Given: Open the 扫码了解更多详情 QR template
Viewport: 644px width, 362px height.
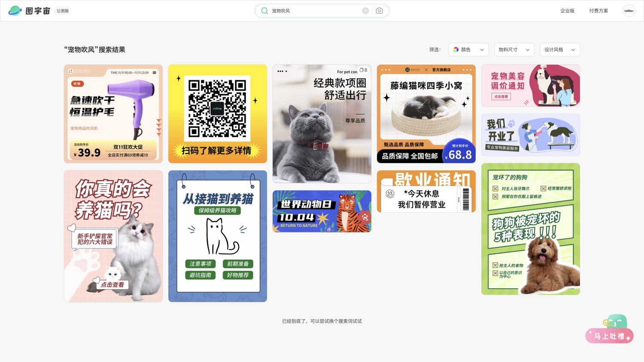Looking at the screenshot, I should [x=218, y=114].
